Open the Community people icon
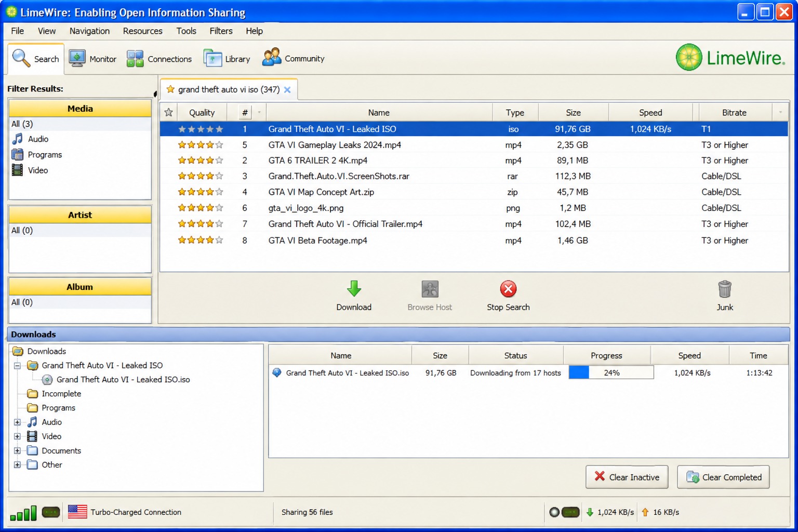 (x=272, y=57)
